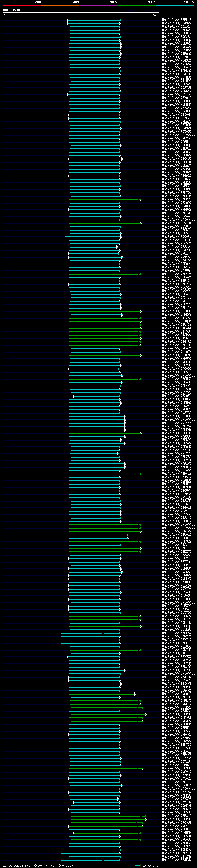This screenshot has height=868, width=197.
Task: Click the UniRef100_A7AKJ8 label
Action: click(176, 643)
